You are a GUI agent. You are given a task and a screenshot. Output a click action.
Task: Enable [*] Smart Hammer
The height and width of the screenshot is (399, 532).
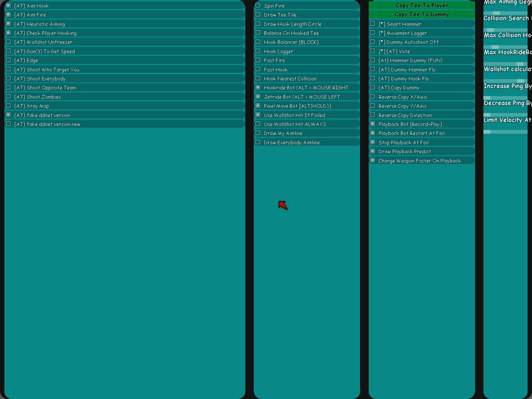tap(372, 24)
